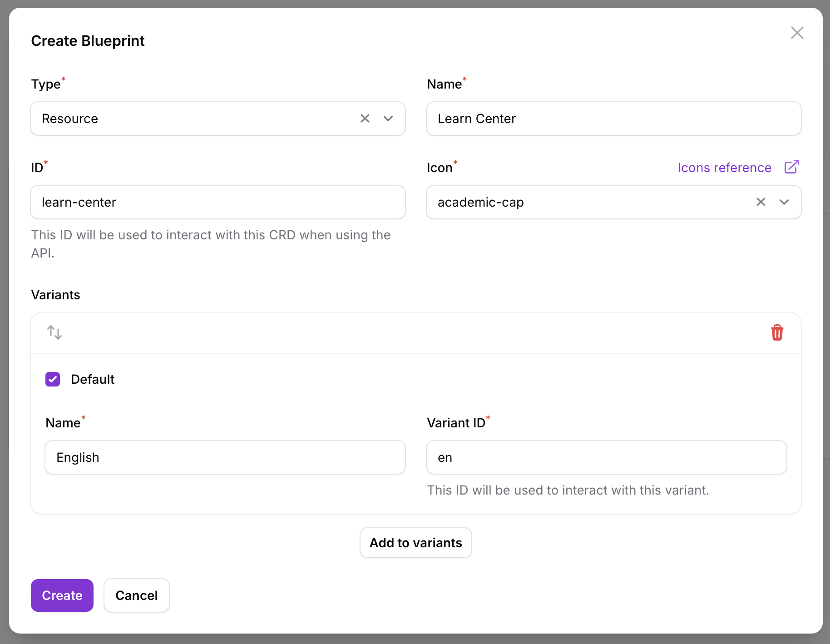Click the Cancel button
830x644 pixels.
click(136, 595)
